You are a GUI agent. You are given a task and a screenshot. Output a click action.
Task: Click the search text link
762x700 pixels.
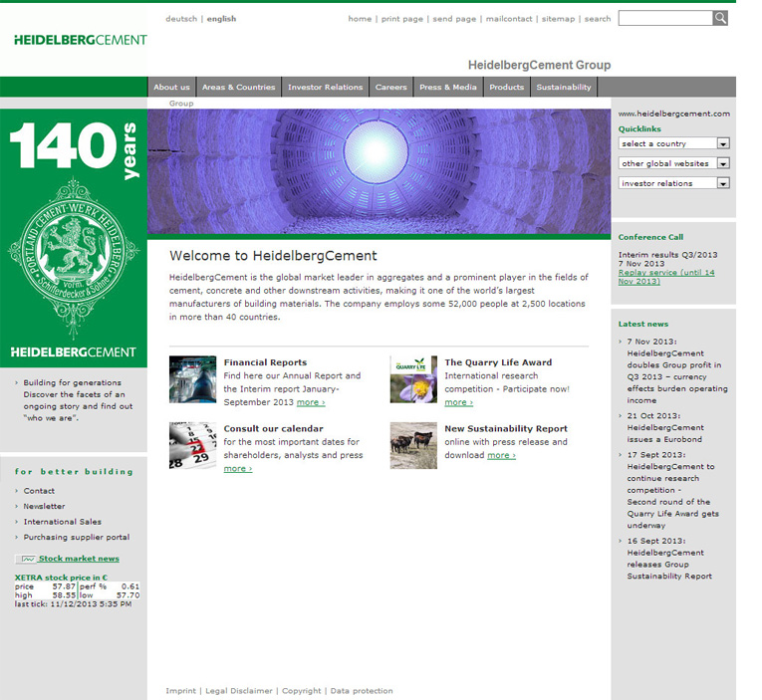click(598, 19)
